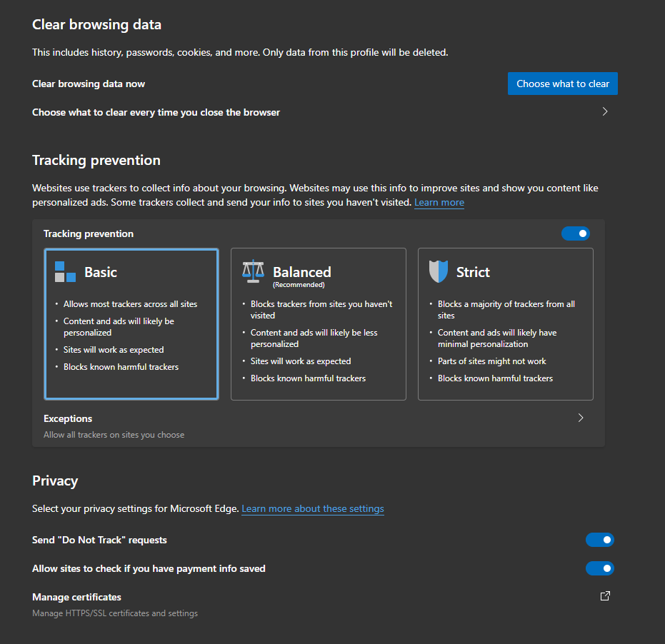The height and width of the screenshot is (644, 665).
Task: Click the Basic blue blocks icon
Action: (64, 272)
